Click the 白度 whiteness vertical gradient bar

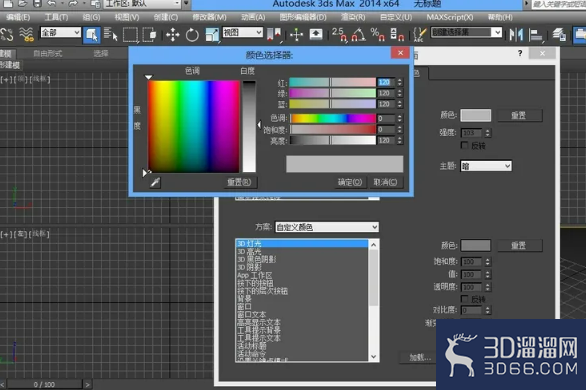pyautogui.click(x=249, y=126)
